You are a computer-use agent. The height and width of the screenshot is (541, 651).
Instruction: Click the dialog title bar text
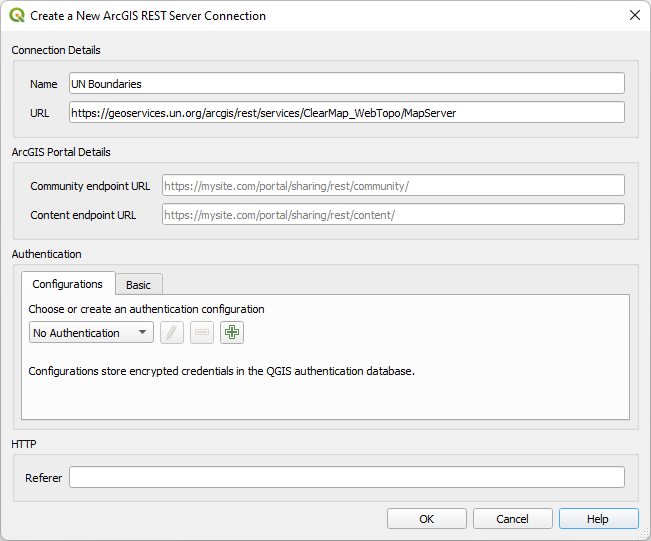[x=148, y=16]
